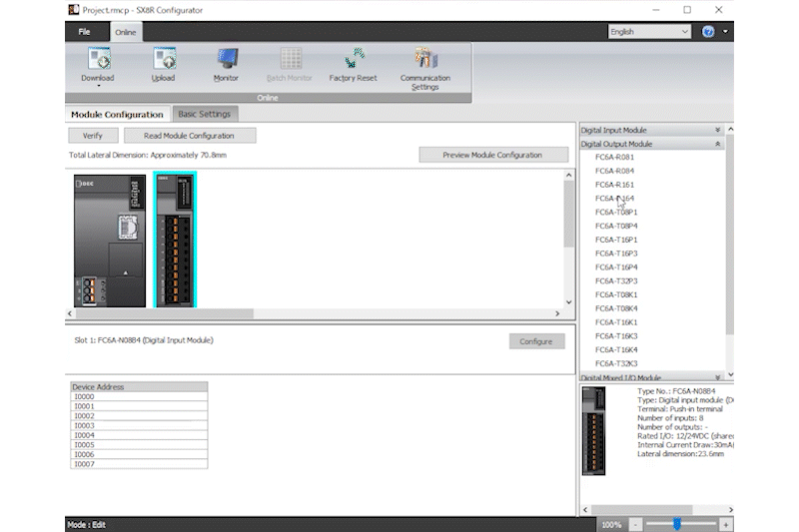Screen dimensions: 799x532
Task: Click the help question mark icon
Action: [x=708, y=32]
